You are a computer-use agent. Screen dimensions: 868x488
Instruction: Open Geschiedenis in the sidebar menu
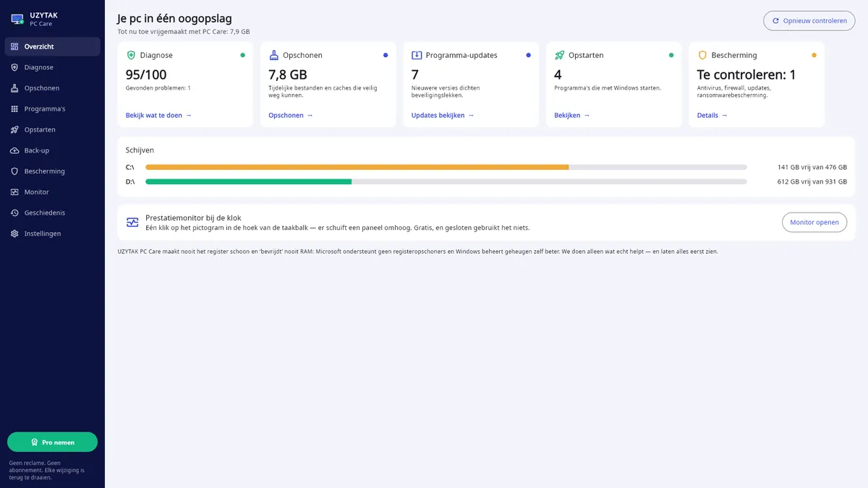[52, 213]
